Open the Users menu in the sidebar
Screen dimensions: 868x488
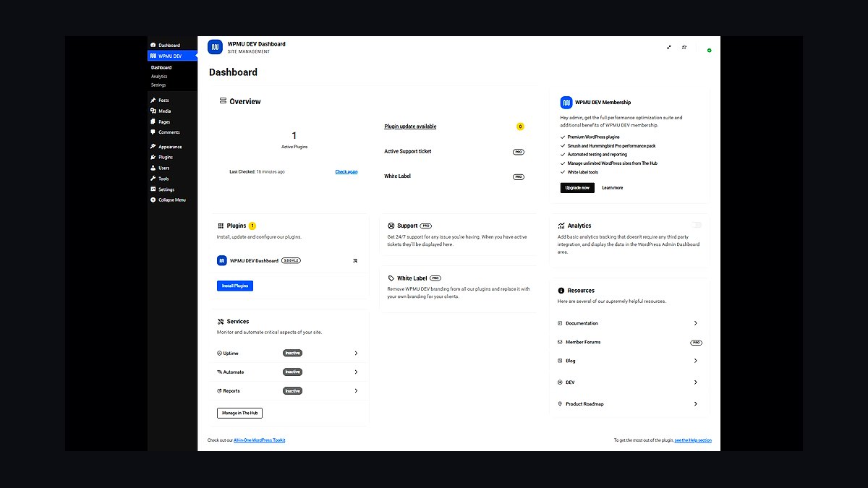pos(172,168)
